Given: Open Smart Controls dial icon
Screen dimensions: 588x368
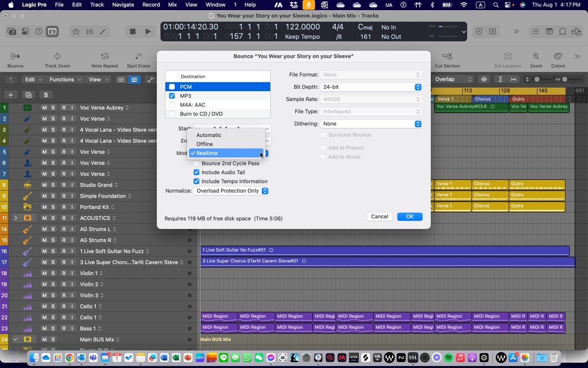Looking at the screenshot, I should (x=76, y=31).
